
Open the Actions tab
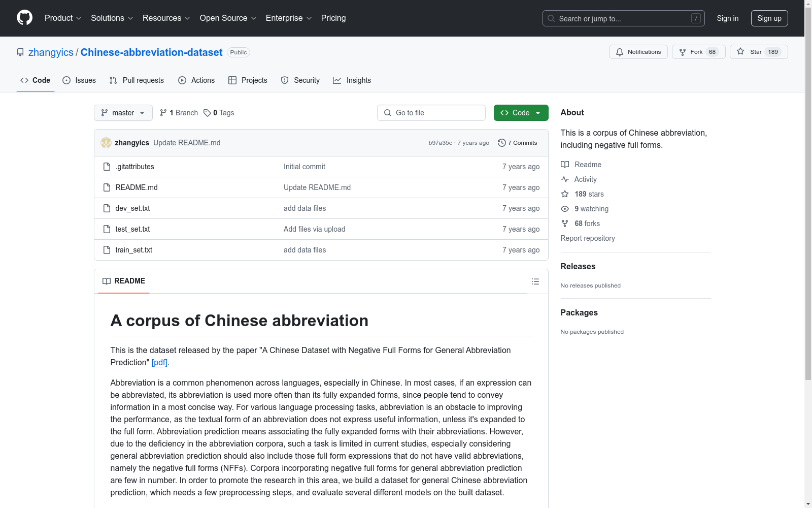196,80
